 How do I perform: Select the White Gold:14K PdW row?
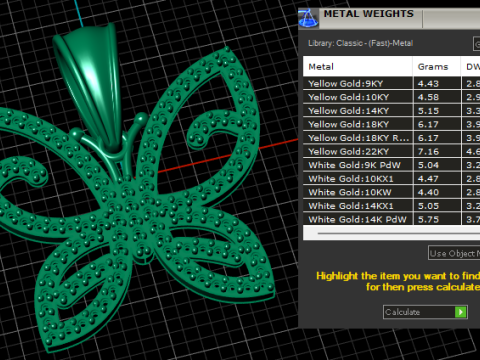coord(392,219)
